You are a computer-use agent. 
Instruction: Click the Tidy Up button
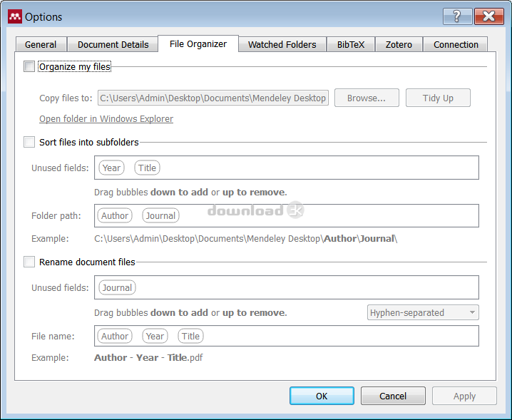pyautogui.click(x=438, y=98)
